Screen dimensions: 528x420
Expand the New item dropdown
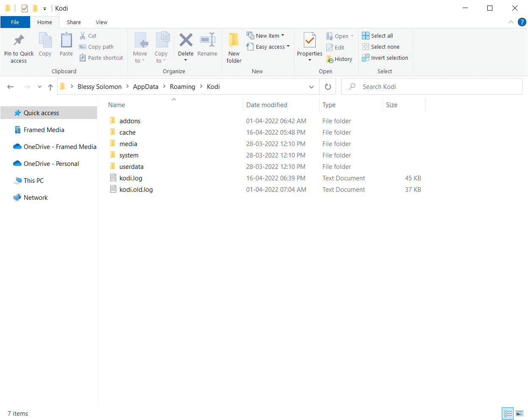point(283,36)
